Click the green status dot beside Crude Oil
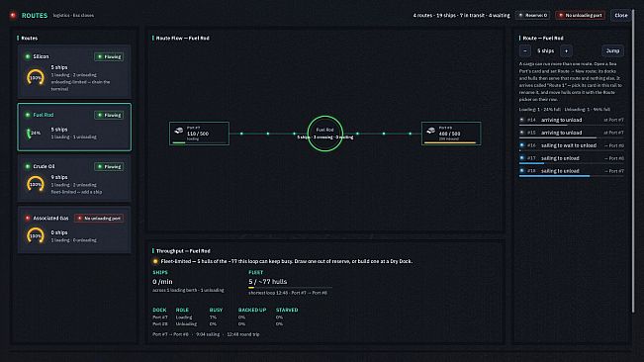The image size is (644, 362). click(28, 166)
